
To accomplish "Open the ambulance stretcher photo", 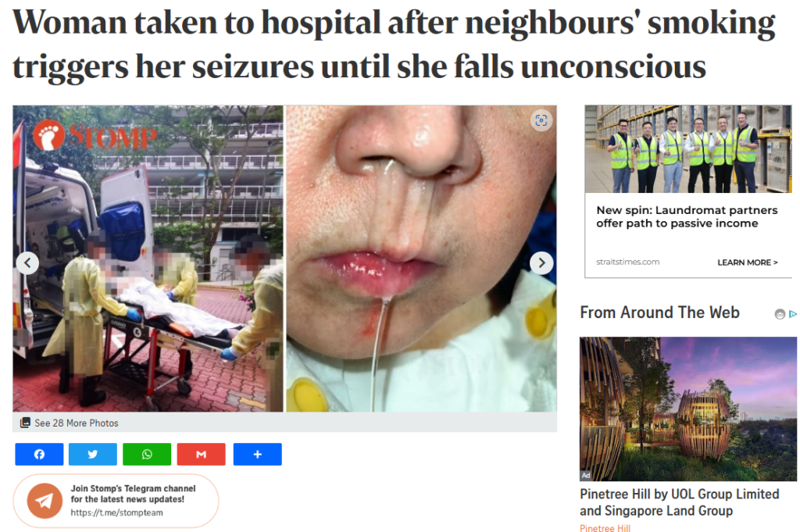I will click(148, 259).
